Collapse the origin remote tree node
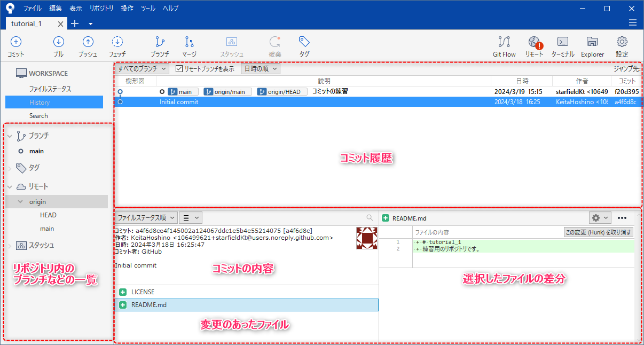The image size is (644, 345). coord(20,202)
